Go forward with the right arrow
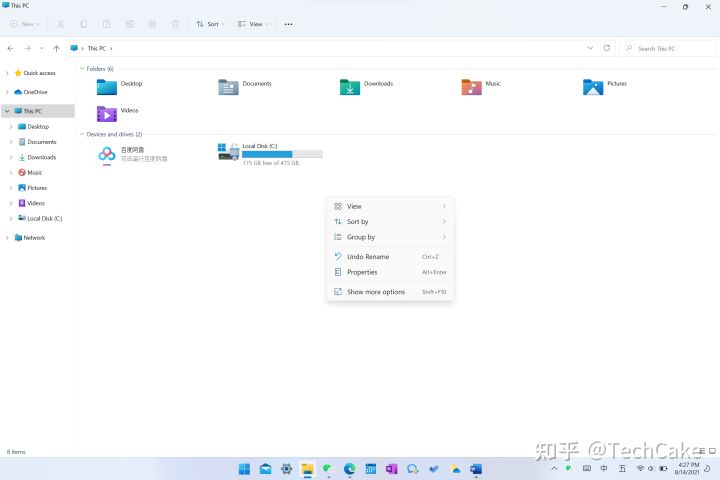This screenshot has width=720, height=480. click(28, 48)
